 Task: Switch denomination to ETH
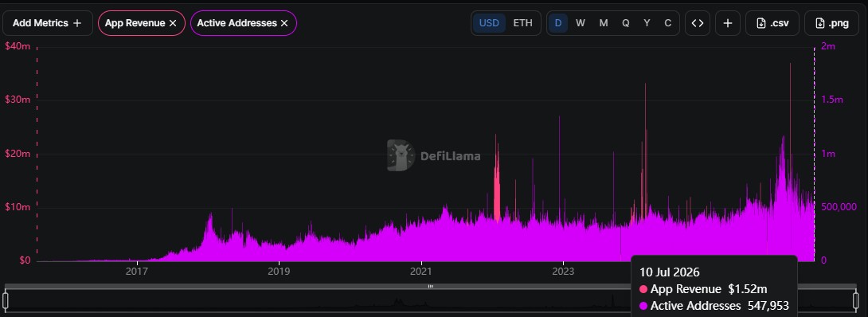tap(522, 23)
